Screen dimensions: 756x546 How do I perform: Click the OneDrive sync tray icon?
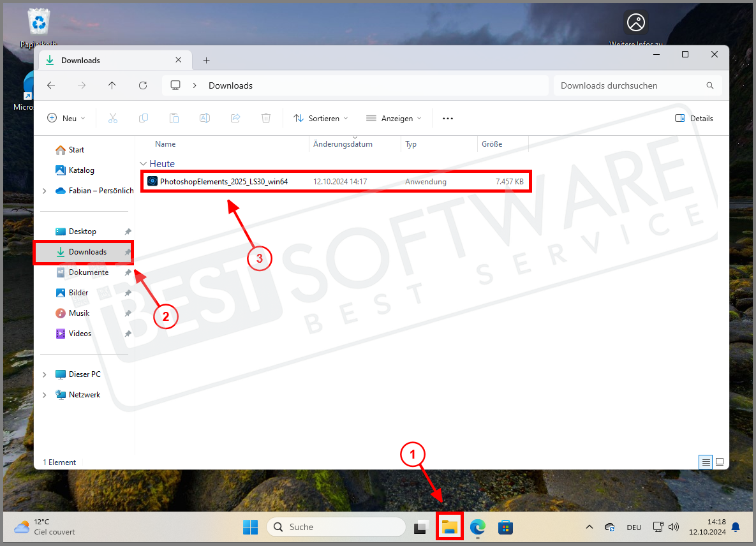(610, 528)
